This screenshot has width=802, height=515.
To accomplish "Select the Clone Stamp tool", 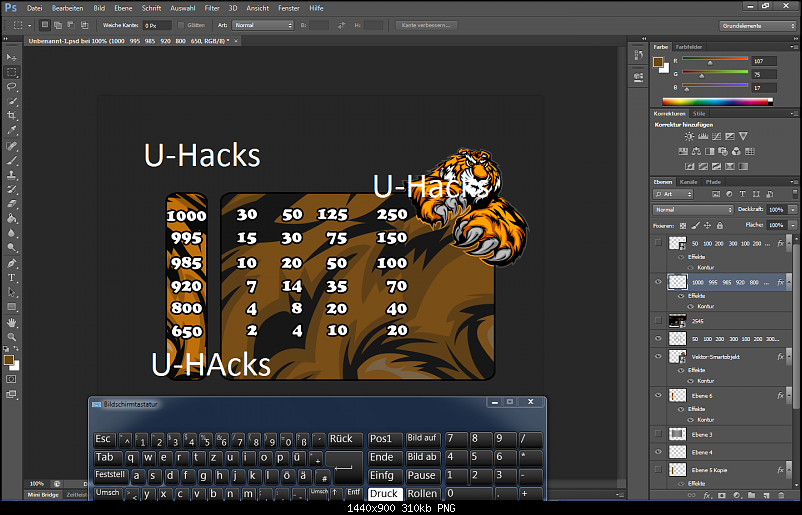I will [12, 175].
